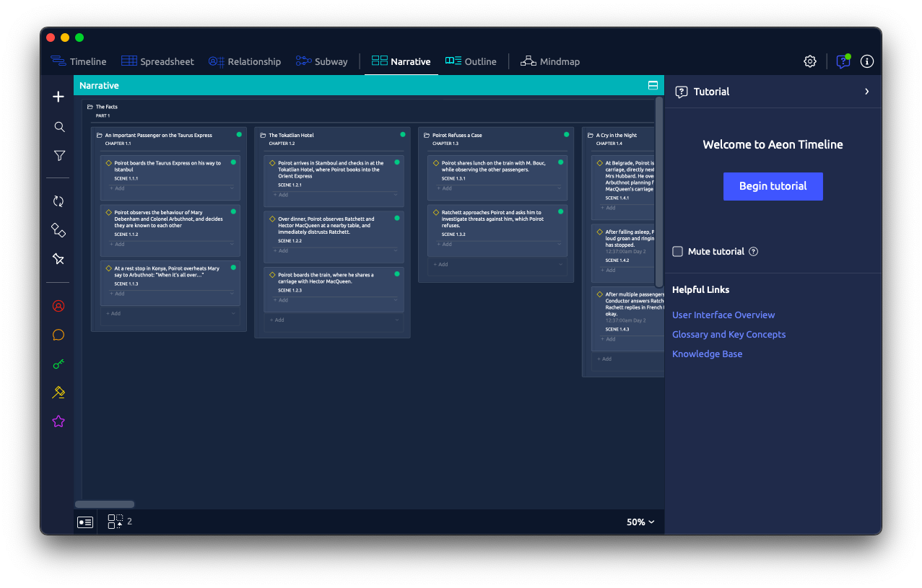Toggle the narrative panel layout icon
Image resolution: width=922 pixels, height=588 pixels.
(653, 85)
